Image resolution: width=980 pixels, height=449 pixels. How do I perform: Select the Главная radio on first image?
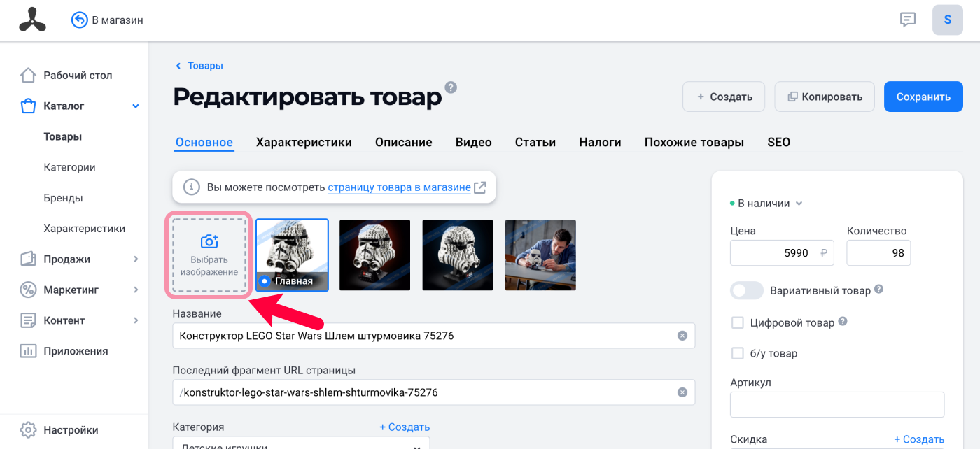(x=265, y=281)
